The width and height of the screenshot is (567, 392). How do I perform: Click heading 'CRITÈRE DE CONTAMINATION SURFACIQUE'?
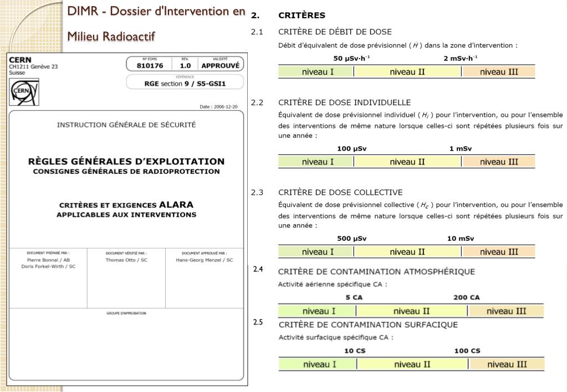pyautogui.click(x=368, y=325)
